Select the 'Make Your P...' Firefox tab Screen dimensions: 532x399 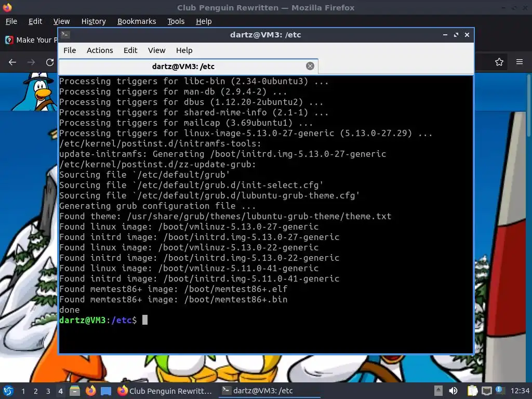pos(31,40)
